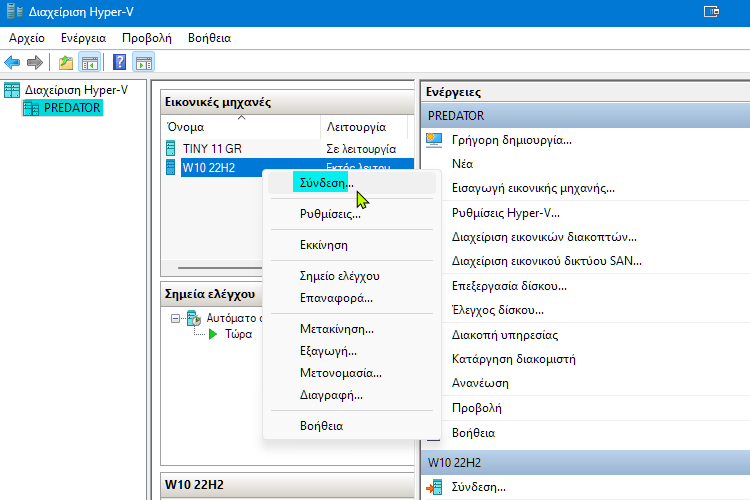Click the W10 22H2 virtual machine icon
Screen dimensions: 750x500
(171, 167)
